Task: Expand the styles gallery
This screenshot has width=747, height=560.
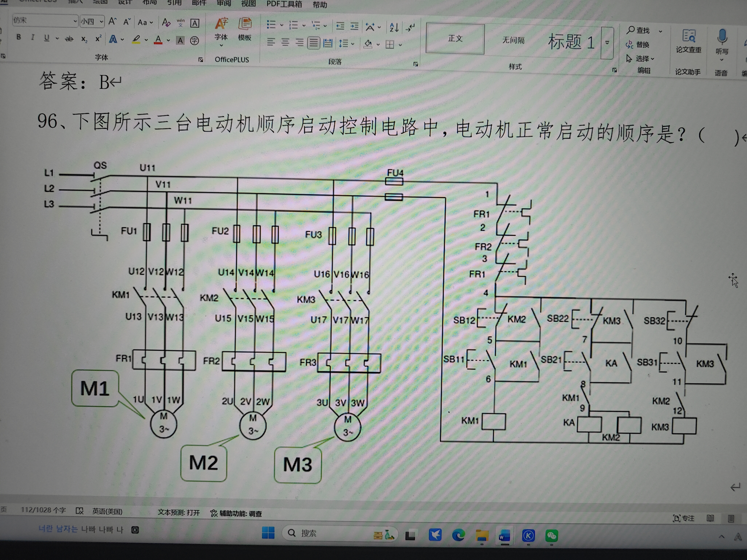Action: 607,43
